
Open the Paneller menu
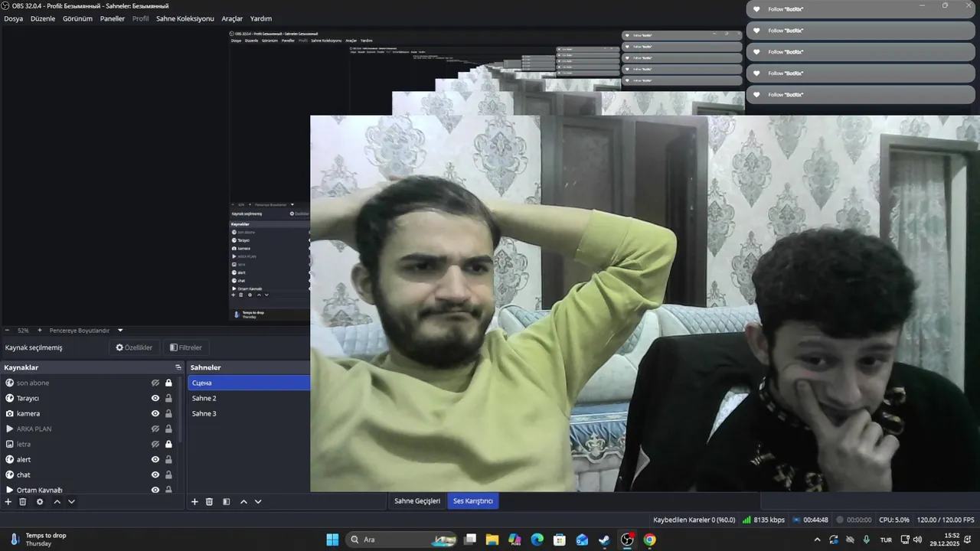112,18
